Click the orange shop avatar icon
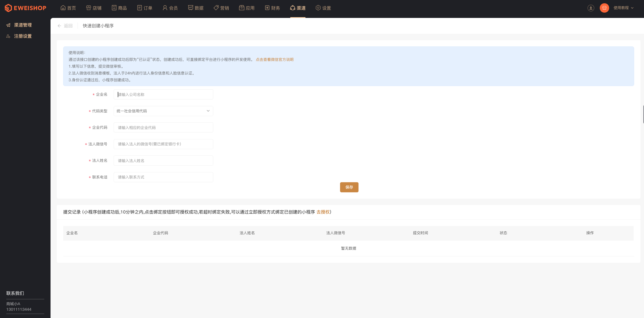Viewport: 644px width, 318px height. point(604,8)
